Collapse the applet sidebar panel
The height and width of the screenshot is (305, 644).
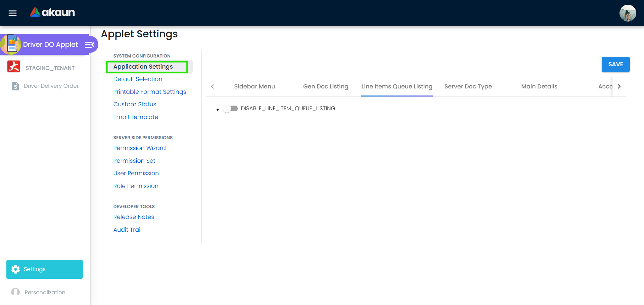coord(89,44)
